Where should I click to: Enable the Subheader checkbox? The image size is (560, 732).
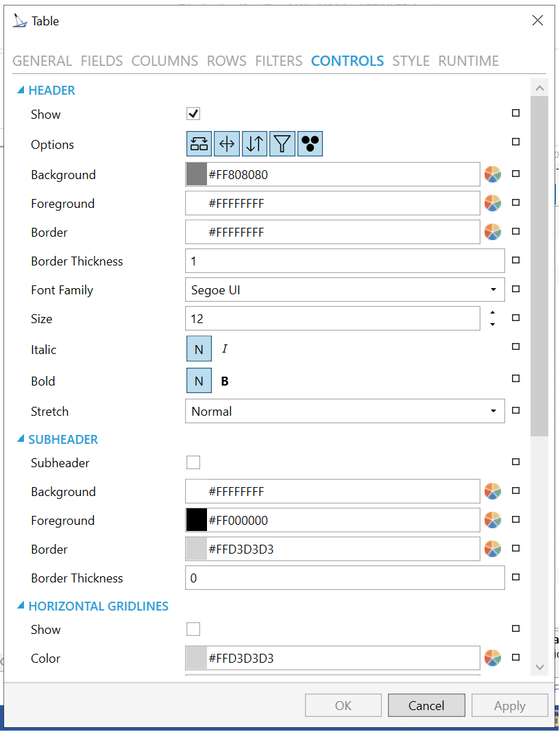pos(193,462)
